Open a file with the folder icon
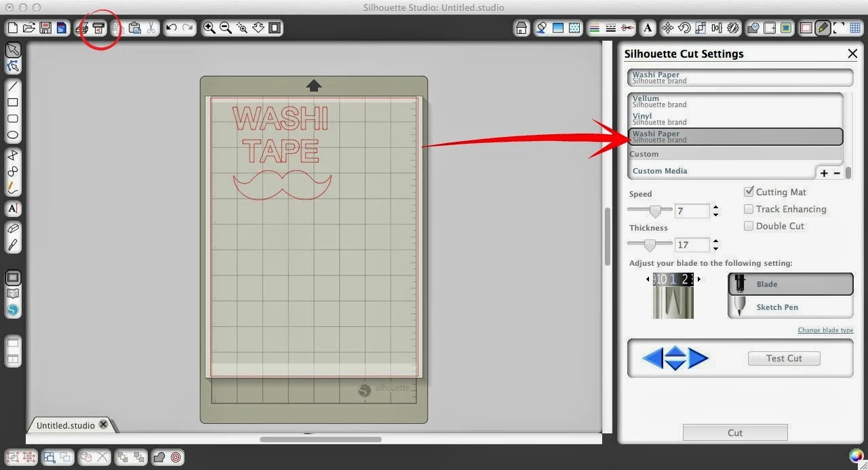This screenshot has width=868, height=470. [x=28, y=28]
